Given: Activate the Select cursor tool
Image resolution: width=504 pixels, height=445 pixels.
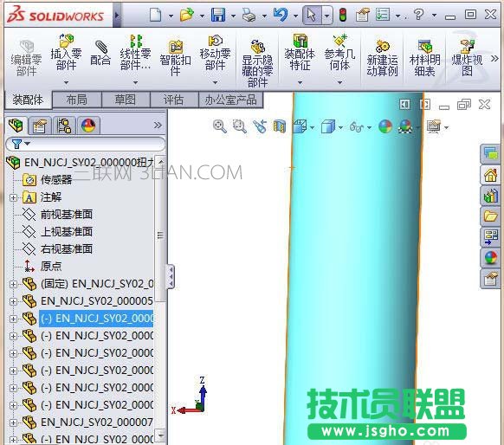Looking at the screenshot, I should 311,15.
